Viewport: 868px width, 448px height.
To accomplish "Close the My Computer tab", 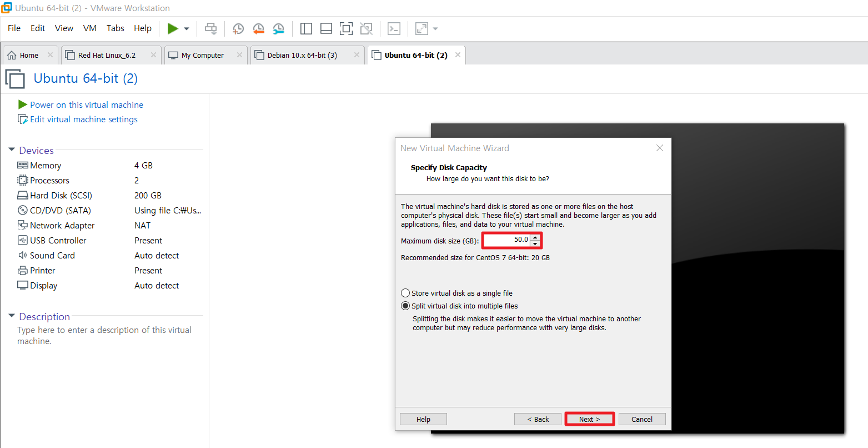I will [239, 55].
